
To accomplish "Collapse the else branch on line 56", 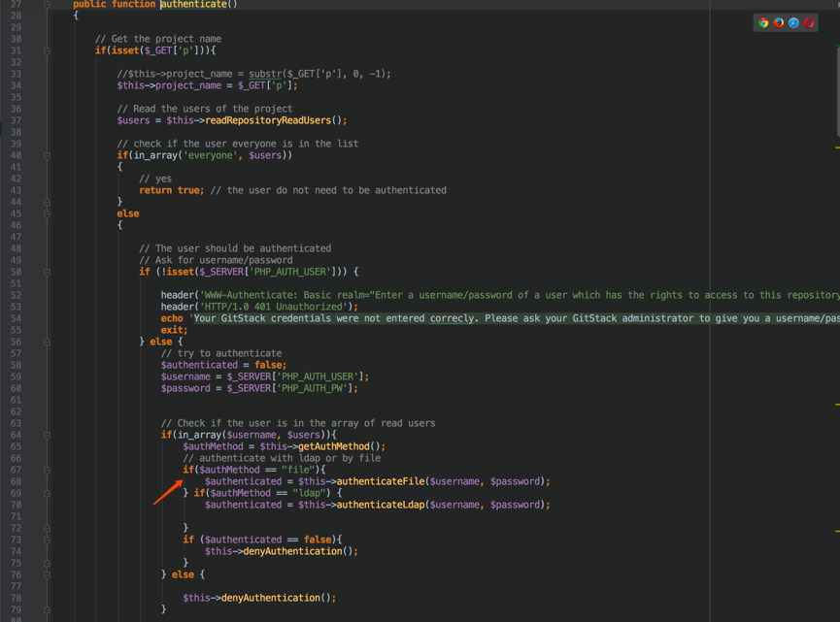I will click(48, 342).
